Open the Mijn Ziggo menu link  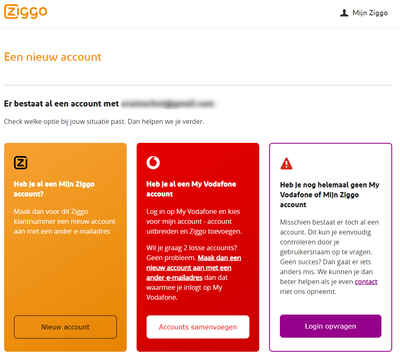[x=364, y=13]
